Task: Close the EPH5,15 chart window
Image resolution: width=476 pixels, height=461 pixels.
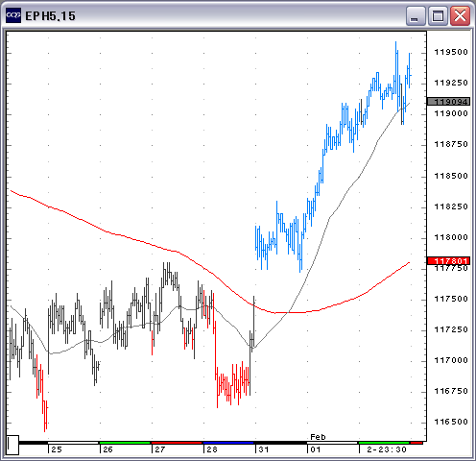Action: (x=460, y=15)
